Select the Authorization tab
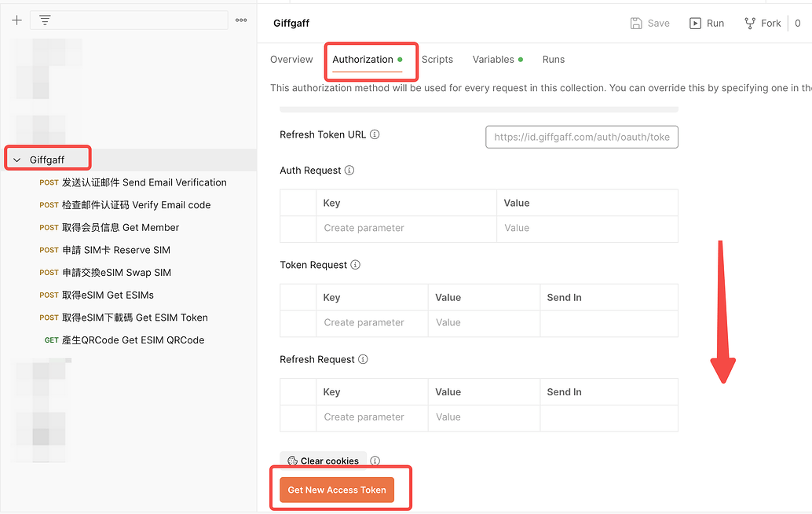 [368, 60]
